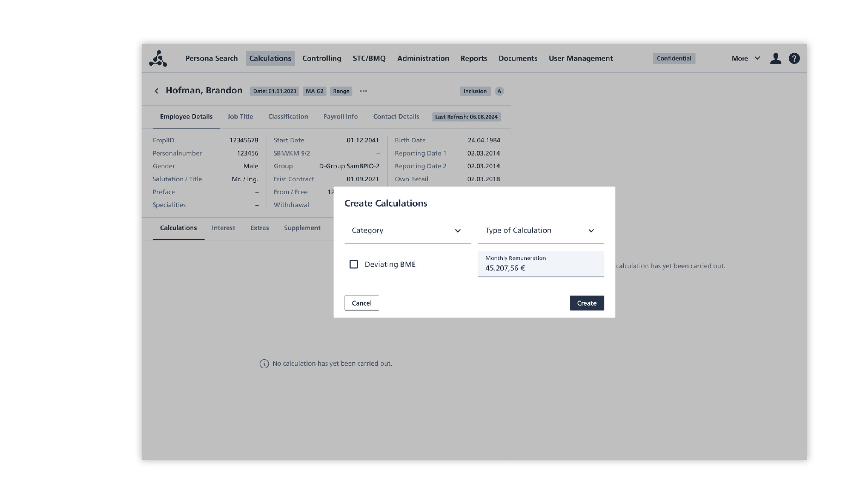The width and height of the screenshot is (851, 504).
Task: Expand the More menu
Action: tap(745, 58)
